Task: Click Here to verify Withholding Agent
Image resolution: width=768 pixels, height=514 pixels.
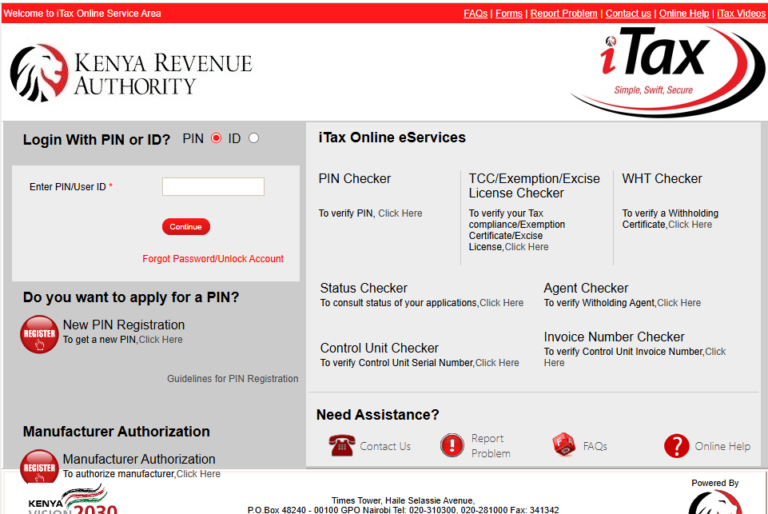Action: click(x=679, y=303)
